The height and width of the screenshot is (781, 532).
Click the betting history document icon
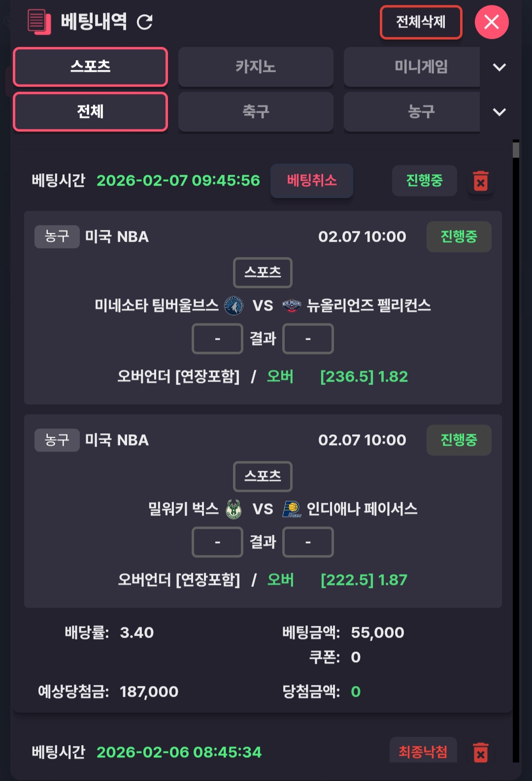click(x=39, y=22)
